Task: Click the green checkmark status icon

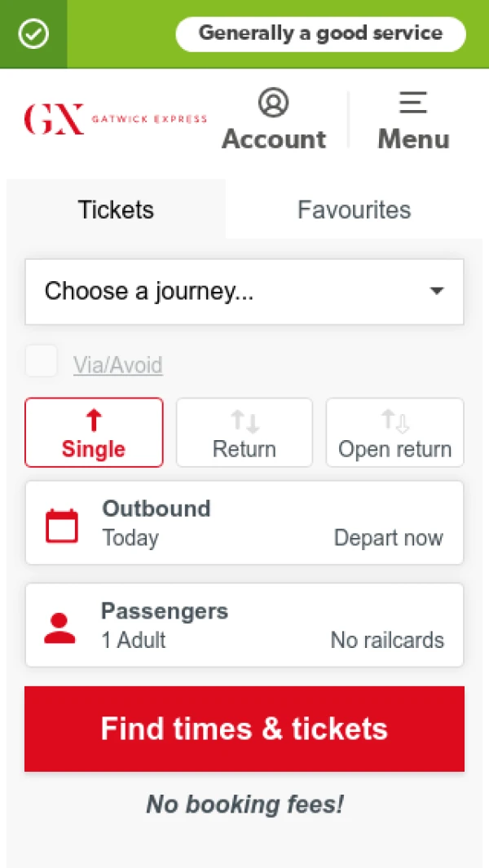Action: pos(33,33)
